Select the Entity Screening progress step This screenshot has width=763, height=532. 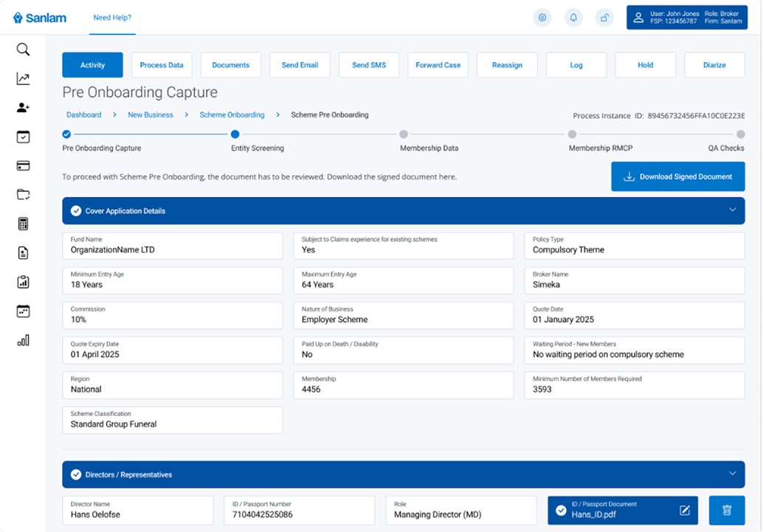point(235,134)
